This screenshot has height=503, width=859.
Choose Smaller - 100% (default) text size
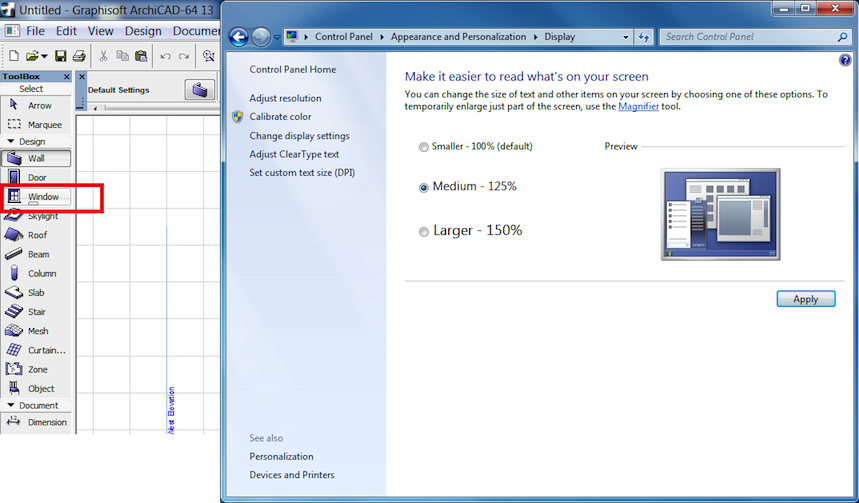(423, 147)
